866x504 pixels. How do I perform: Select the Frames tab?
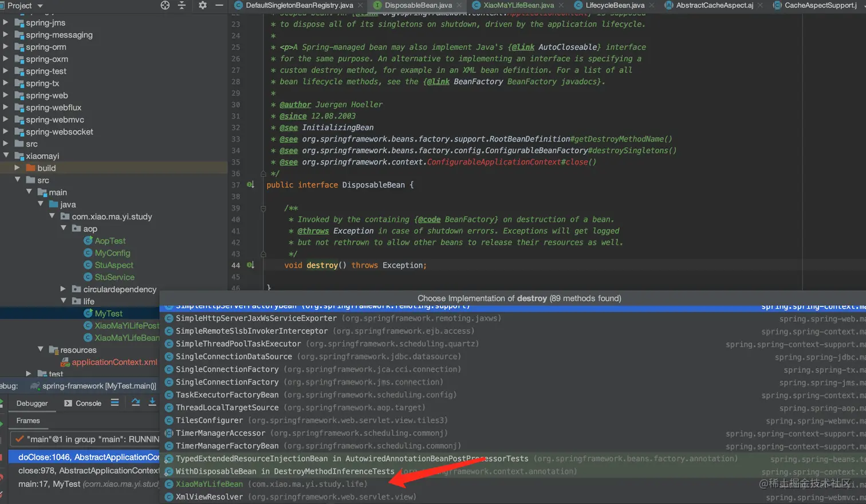click(28, 420)
